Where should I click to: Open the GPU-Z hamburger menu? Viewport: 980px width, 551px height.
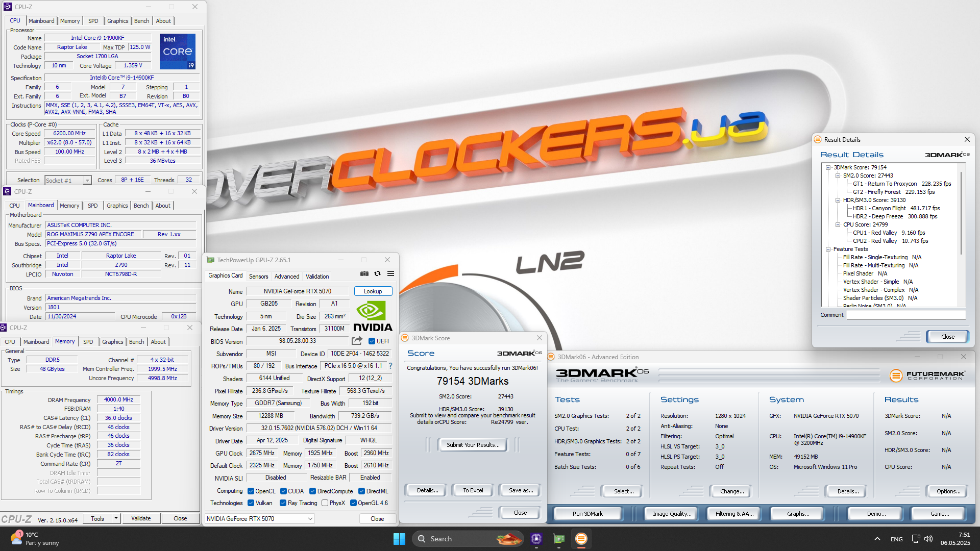click(390, 274)
